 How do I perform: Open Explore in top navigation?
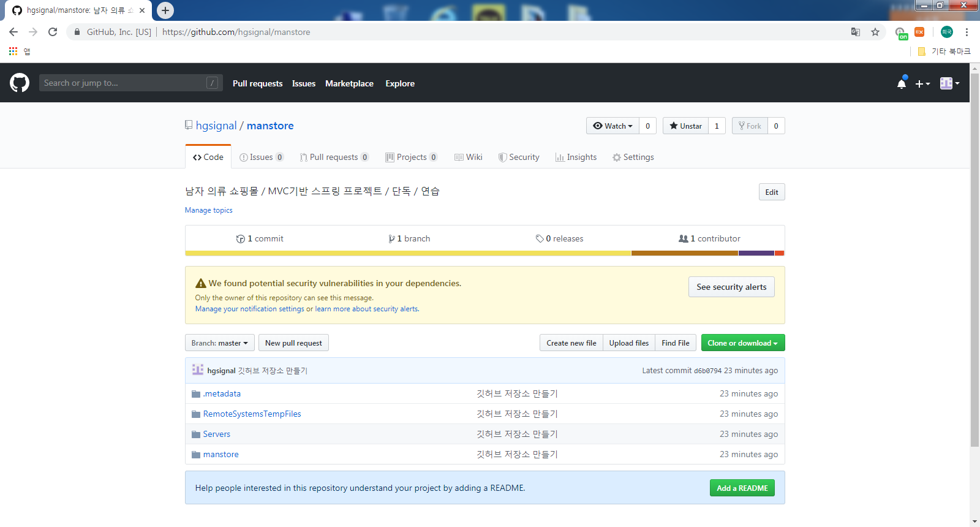pos(400,83)
